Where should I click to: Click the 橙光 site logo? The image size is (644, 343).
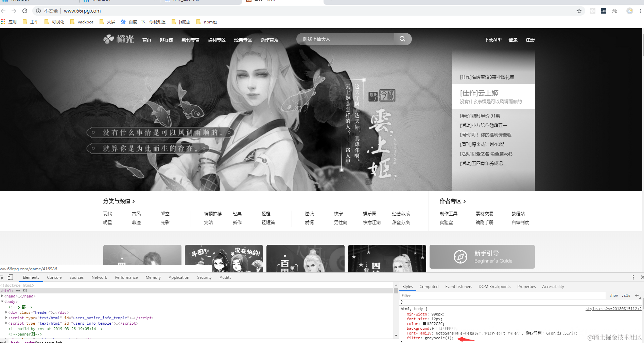pos(119,39)
